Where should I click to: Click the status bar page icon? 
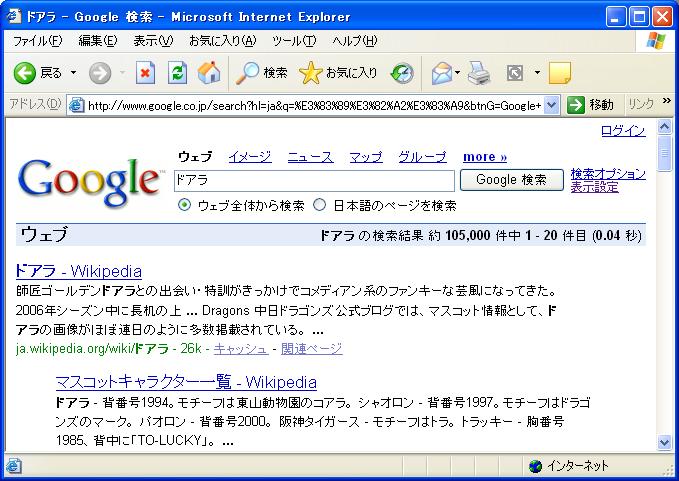(x=13, y=466)
